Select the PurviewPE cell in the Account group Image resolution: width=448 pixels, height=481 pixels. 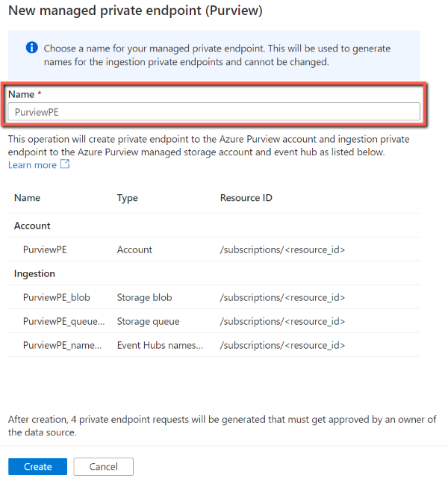pyautogui.click(x=45, y=249)
